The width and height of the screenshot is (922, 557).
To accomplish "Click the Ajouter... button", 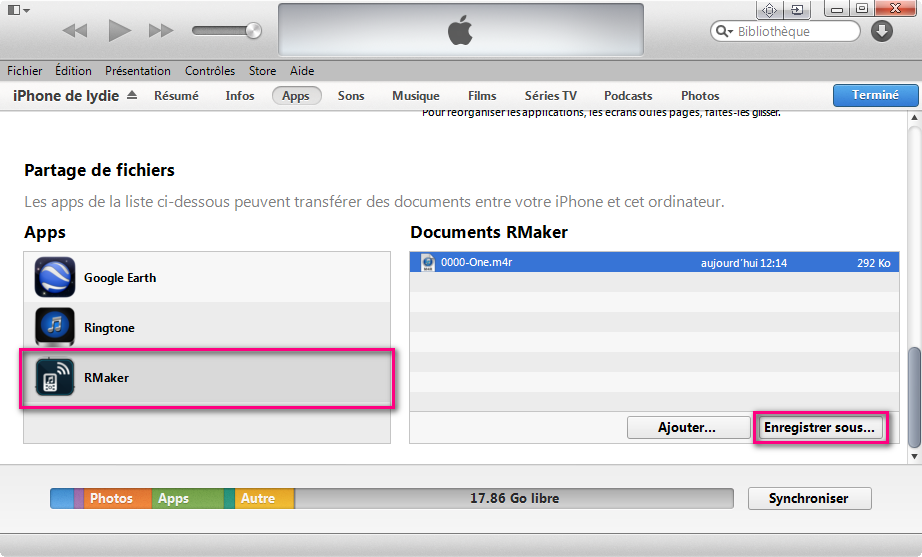I will pos(687,428).
